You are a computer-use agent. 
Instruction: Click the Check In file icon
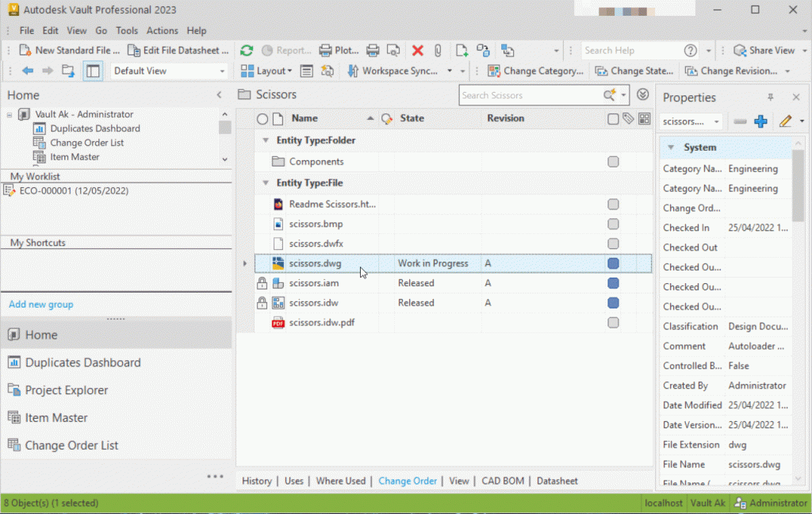tap(462, 50)
